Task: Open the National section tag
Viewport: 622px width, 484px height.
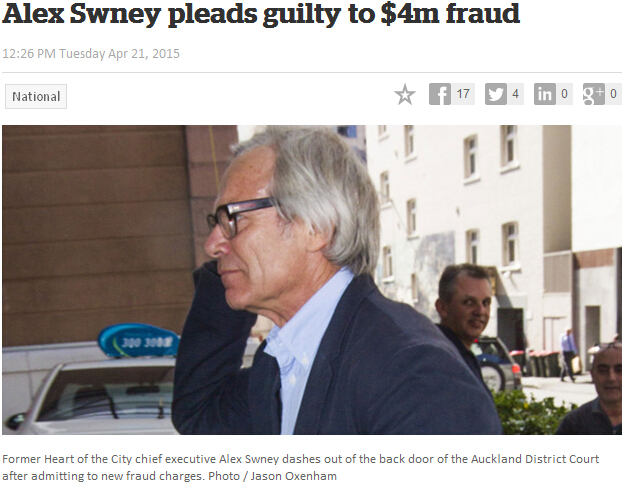Action: [x=36, y=96]
